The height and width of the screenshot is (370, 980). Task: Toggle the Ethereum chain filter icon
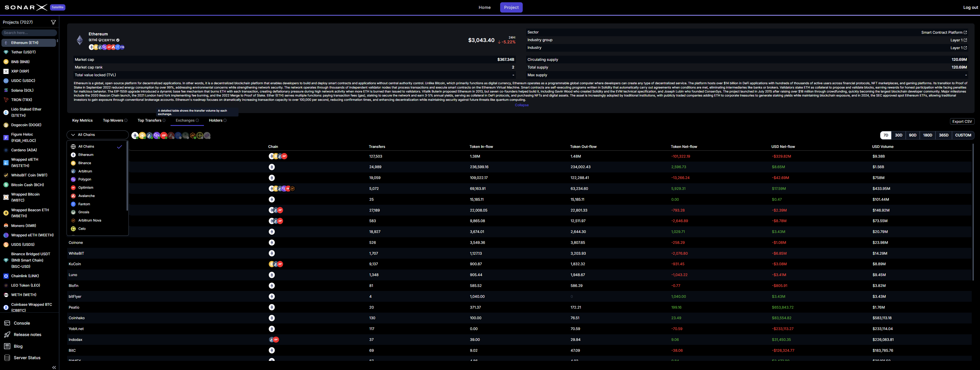click(x=135, y=135)
